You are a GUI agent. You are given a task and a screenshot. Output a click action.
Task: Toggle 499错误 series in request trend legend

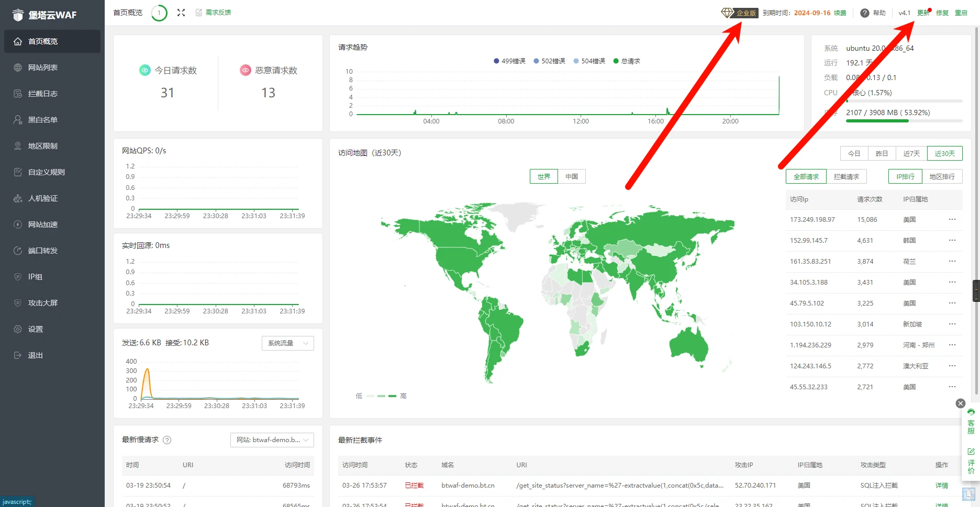(509, 61)
